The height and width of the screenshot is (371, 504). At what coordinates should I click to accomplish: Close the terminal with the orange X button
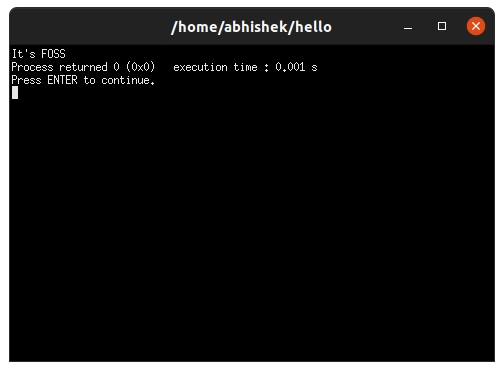click(x=476, y=26)
